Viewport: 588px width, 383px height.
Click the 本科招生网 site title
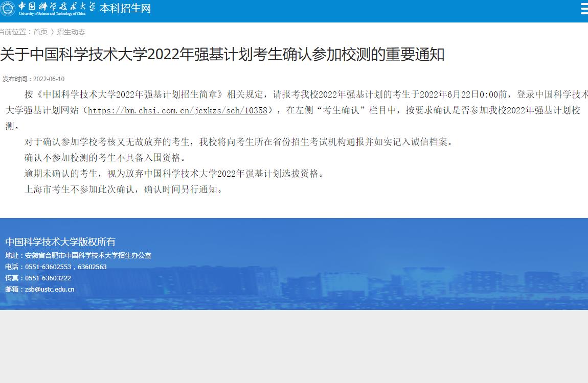pyautogui.click(x=125, y=8)
